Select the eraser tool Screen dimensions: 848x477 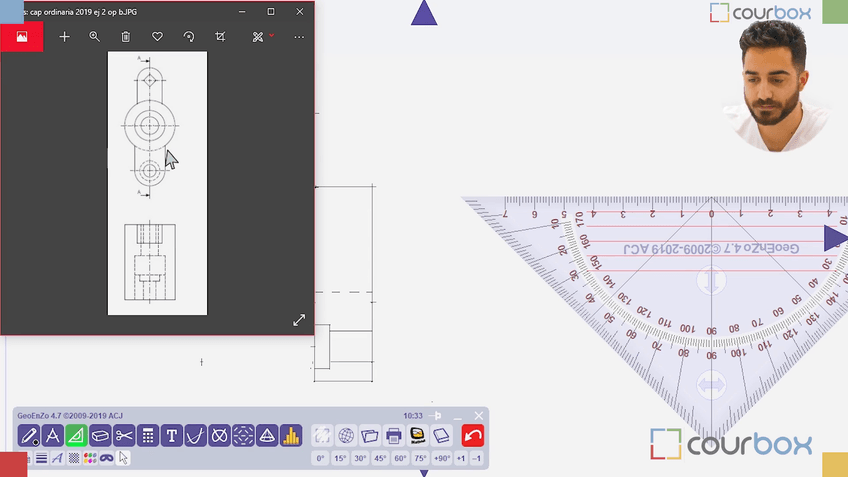[100, 436]
